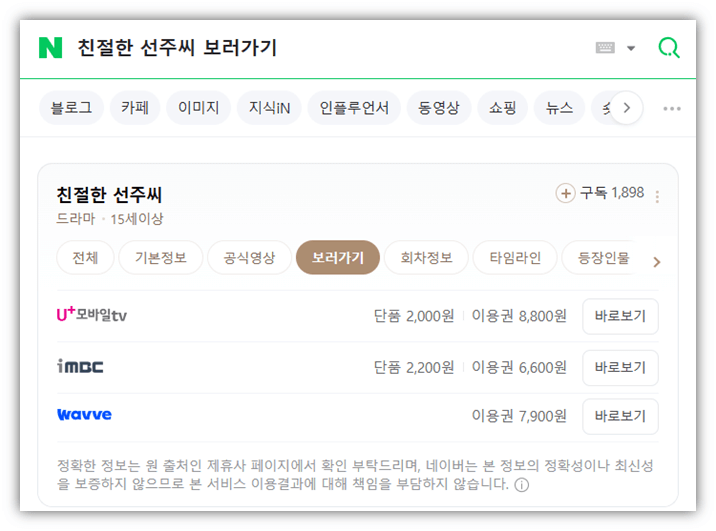The width and height of the screenshot is (716, 531).
Task: Open the 블로그 search tab
Action: (71, 108)
